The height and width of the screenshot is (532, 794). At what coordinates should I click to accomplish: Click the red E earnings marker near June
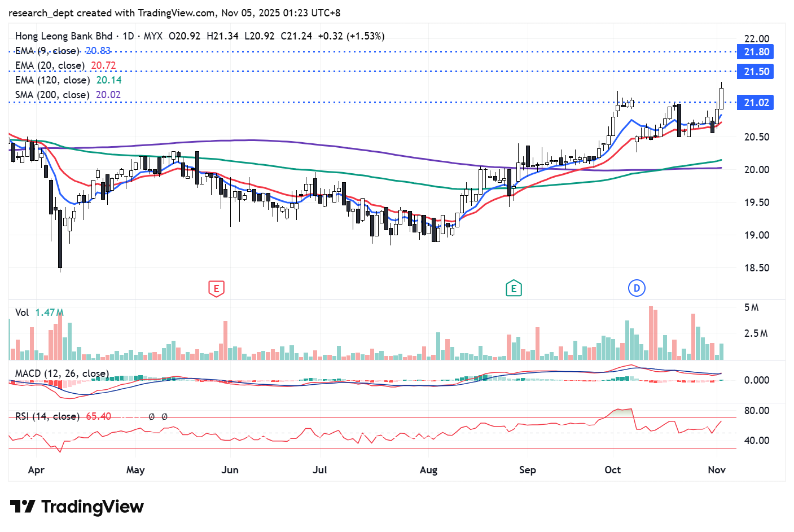tap(216, 288)
